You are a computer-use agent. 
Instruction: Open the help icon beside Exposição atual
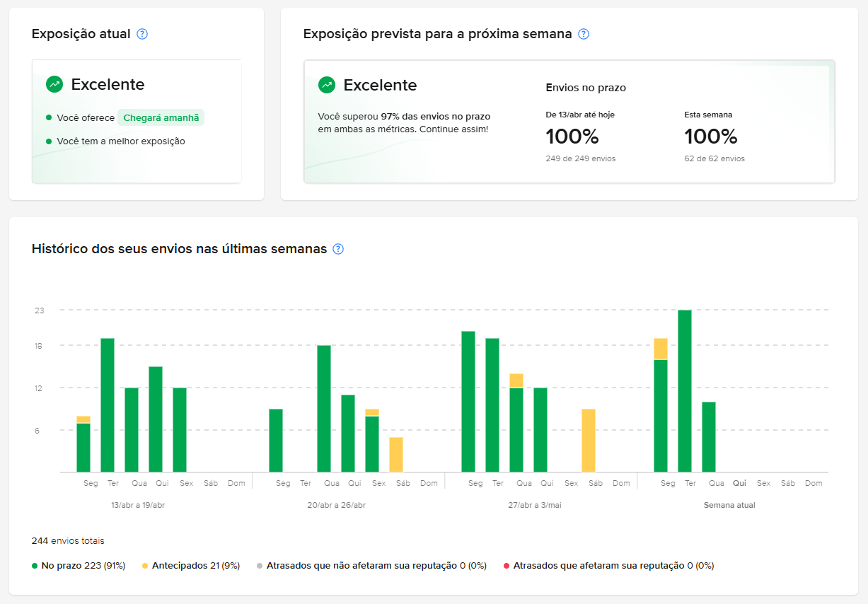coord(141,34)
